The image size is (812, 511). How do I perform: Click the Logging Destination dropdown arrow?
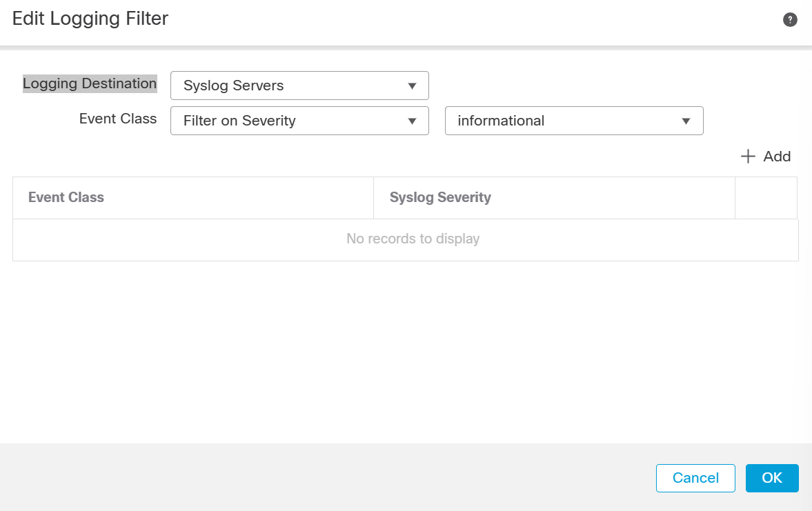[413, 86]
